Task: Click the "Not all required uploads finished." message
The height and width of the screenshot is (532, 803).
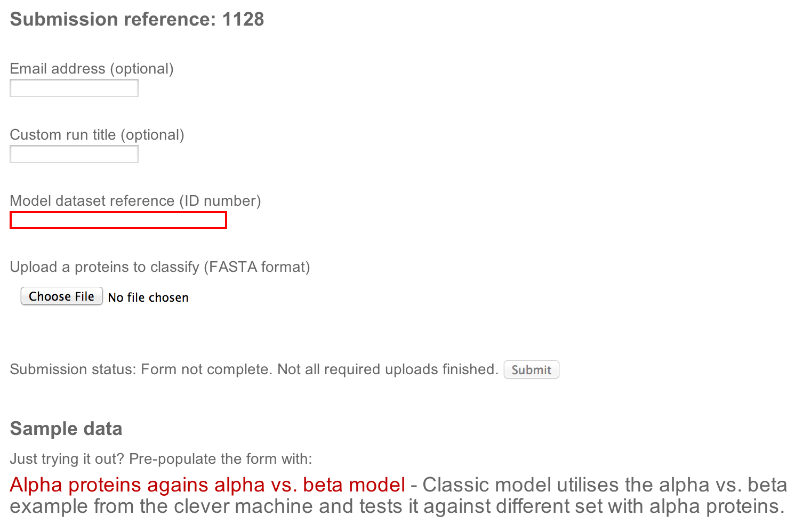Action: (388, 369)
